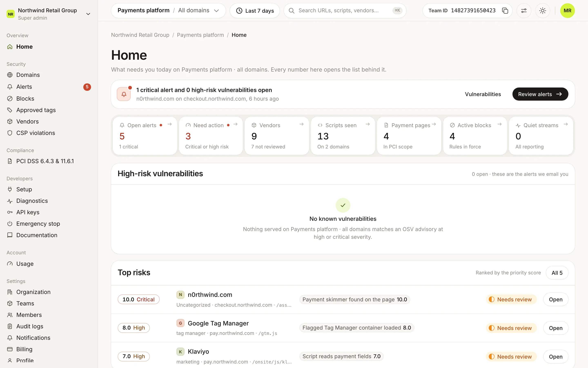Open the Need action card arrow
Screen dimensions: 588x368
pyautogui.click(x=235, y=124)
